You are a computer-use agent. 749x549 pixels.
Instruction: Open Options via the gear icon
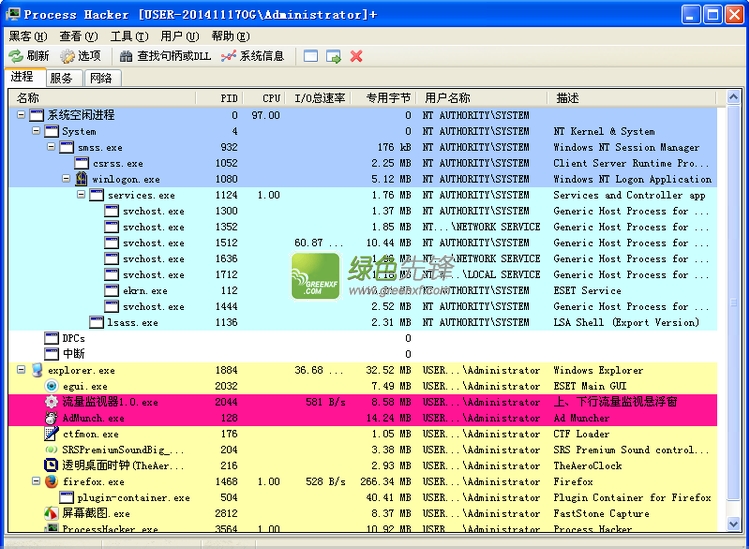(x=67, y=56)
